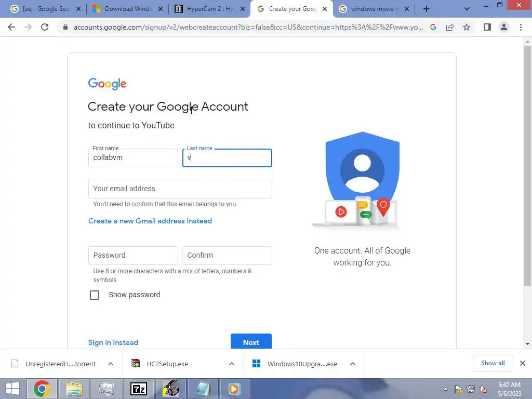Open the Windows10Upgra....exe download item

295,364
